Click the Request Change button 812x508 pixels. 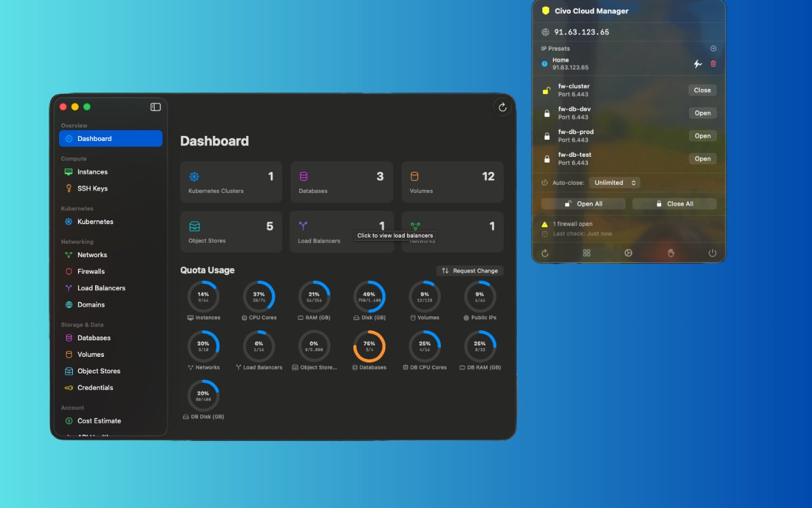[x=470, y=271]
